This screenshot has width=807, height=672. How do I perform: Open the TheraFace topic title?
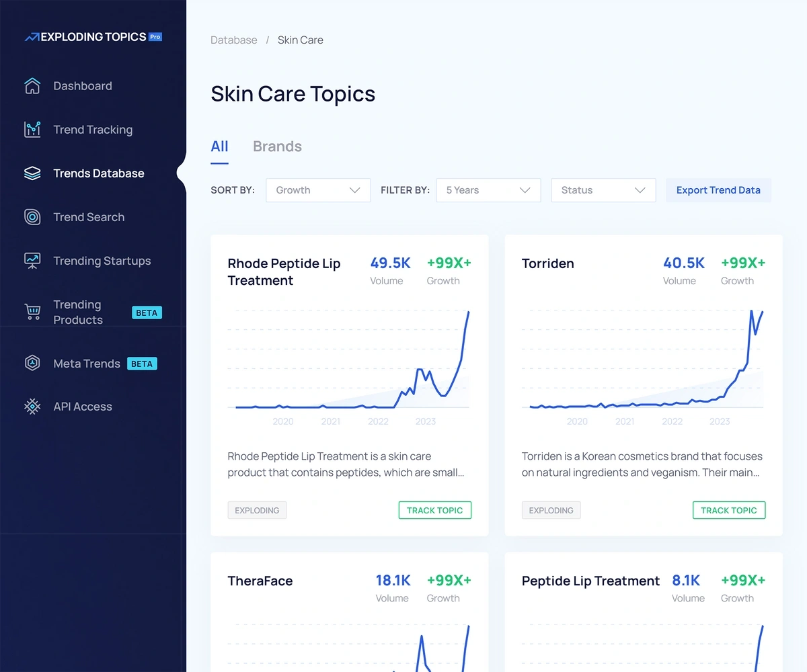tap(260, 581)
